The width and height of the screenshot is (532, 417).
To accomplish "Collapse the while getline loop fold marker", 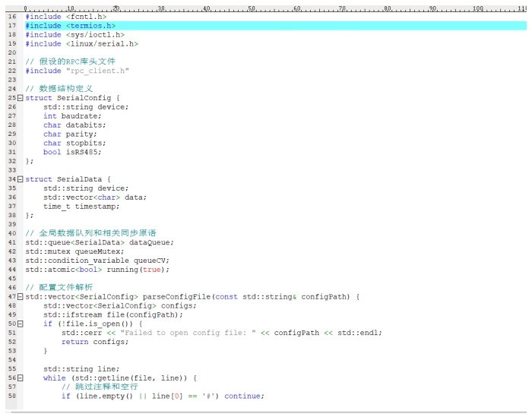I will point(21,378).
